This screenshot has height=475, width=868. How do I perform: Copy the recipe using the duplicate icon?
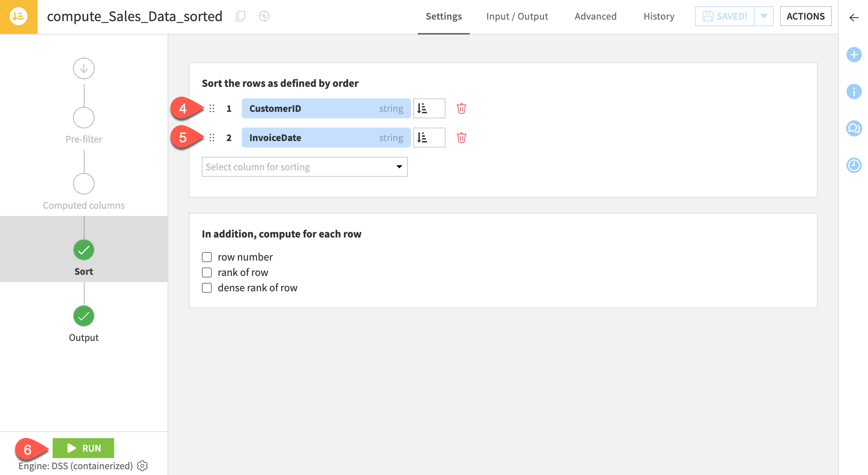point(241,16)
